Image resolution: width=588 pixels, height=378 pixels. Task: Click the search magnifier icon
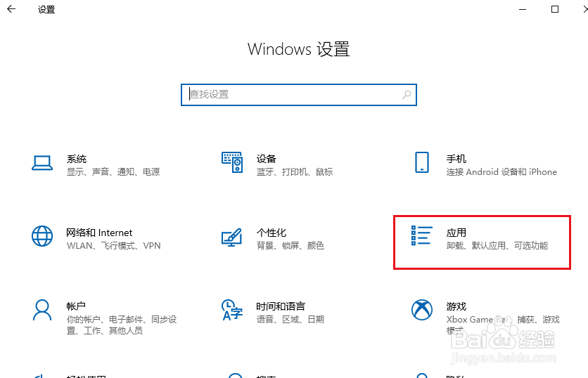tap(407, 95)
